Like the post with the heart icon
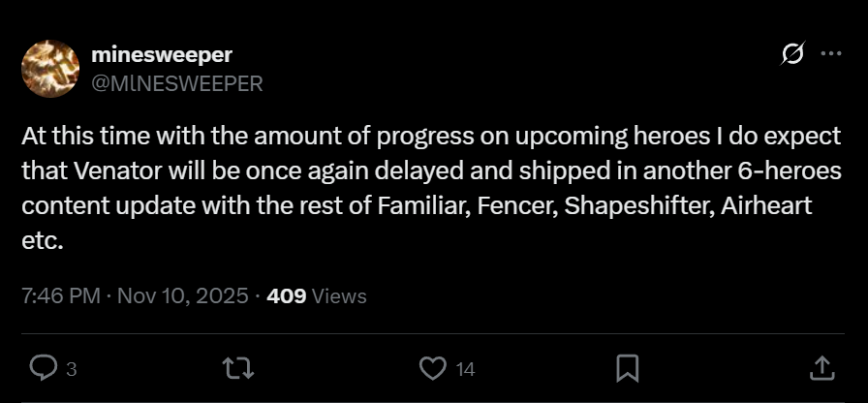This screenshot has height=403, width=868. [x=432, y=368]
